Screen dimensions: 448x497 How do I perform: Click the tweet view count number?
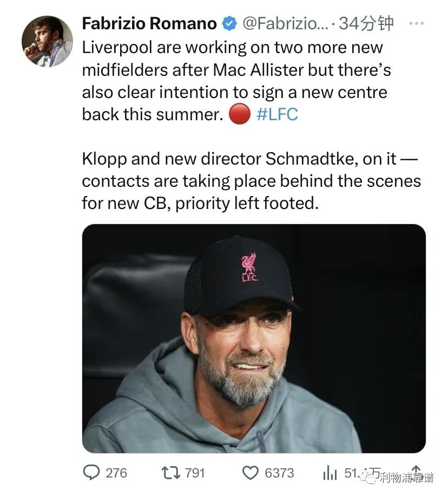355,473
